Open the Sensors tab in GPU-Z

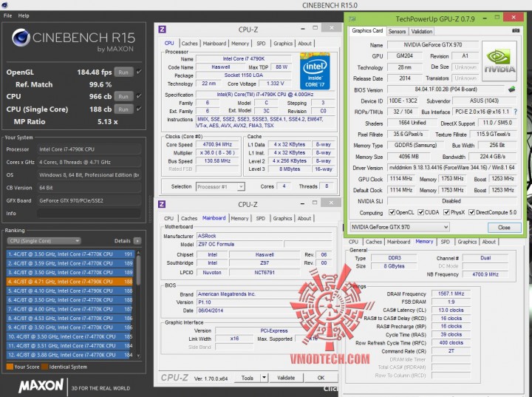point(397,31)
